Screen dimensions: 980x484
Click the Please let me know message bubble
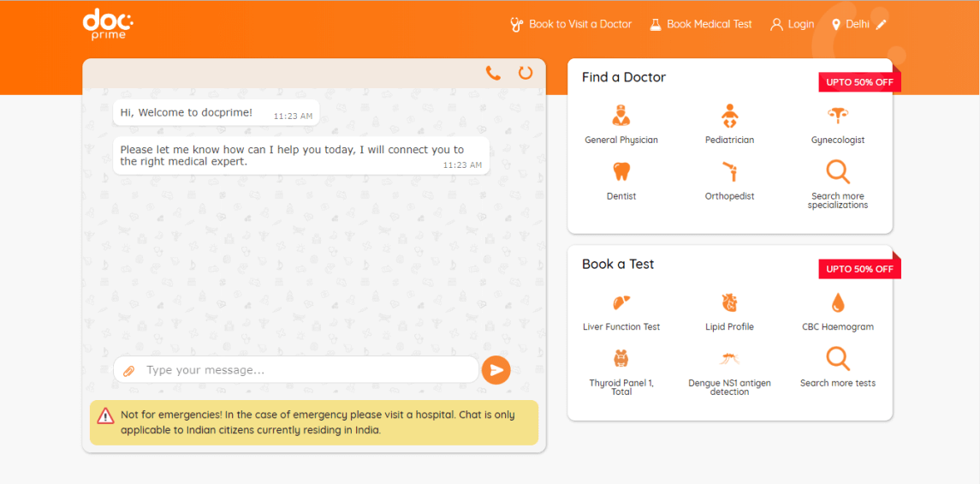(301, 156)
